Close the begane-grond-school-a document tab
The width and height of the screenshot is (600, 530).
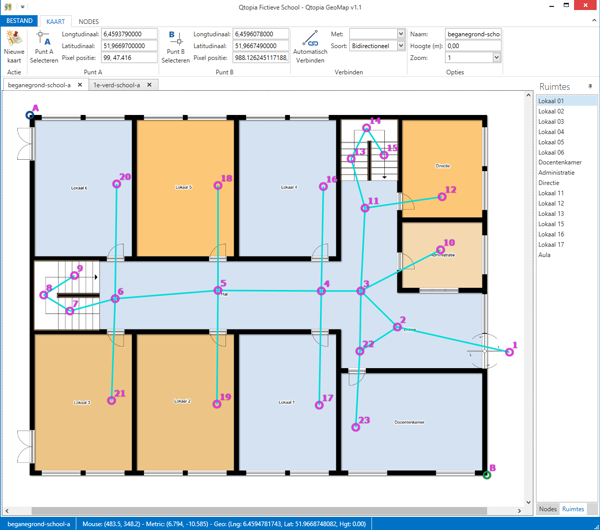(81, 85)
